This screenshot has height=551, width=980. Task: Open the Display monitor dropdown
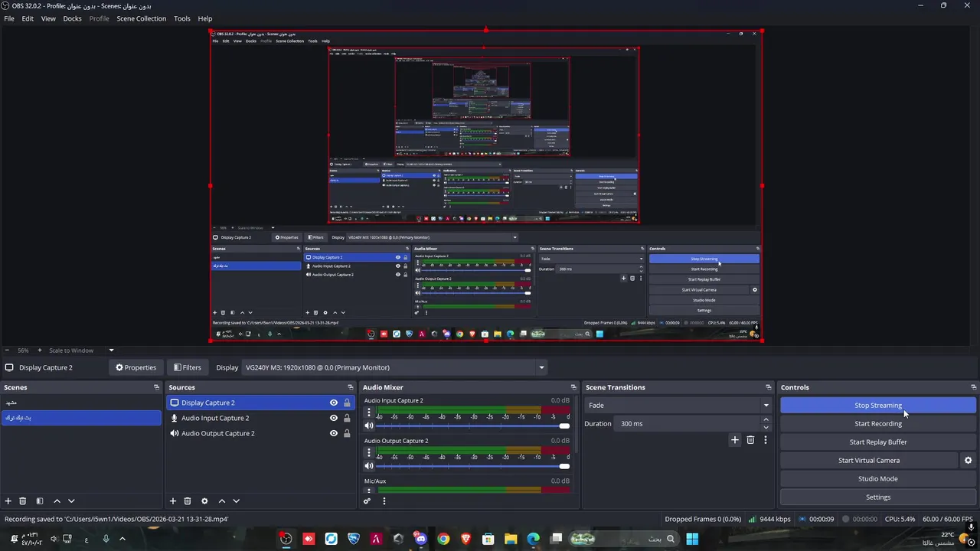coord(394,367)
